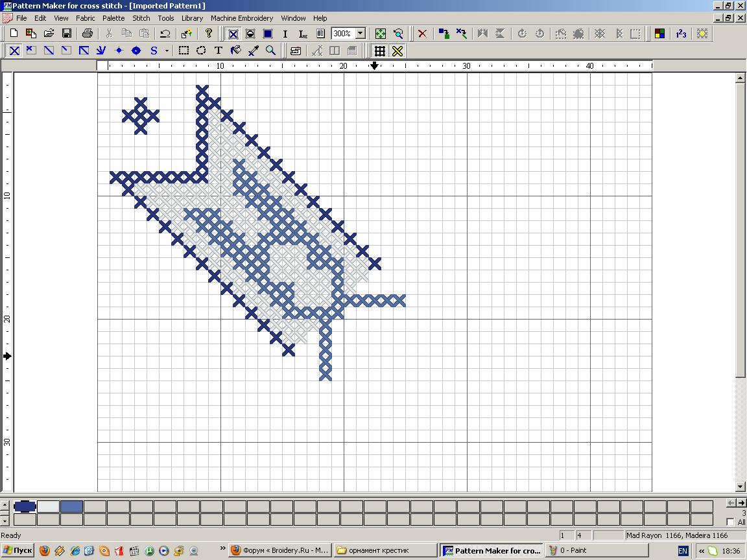Select the medium blue palette swatch
This screenshot has width=747, height=560.
(x=71, y=506)
